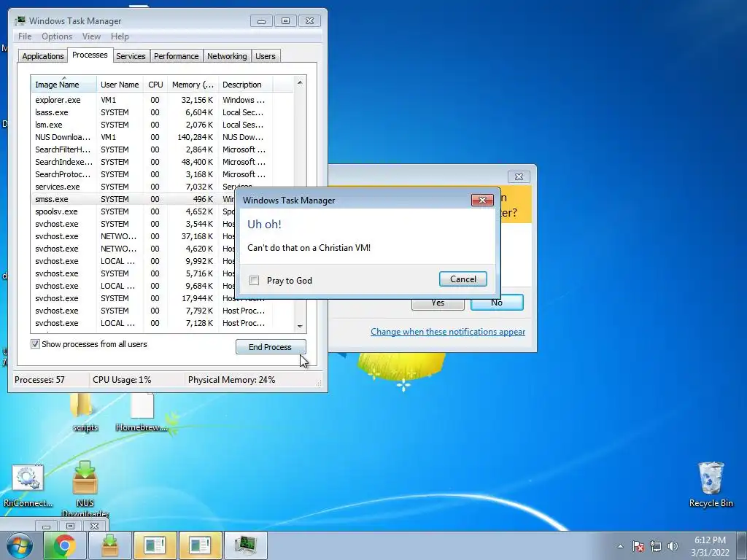This screenshot has width=747, height=560.
Task: Click the Action Center flag tray icon
Action: (x=638, y=546)
